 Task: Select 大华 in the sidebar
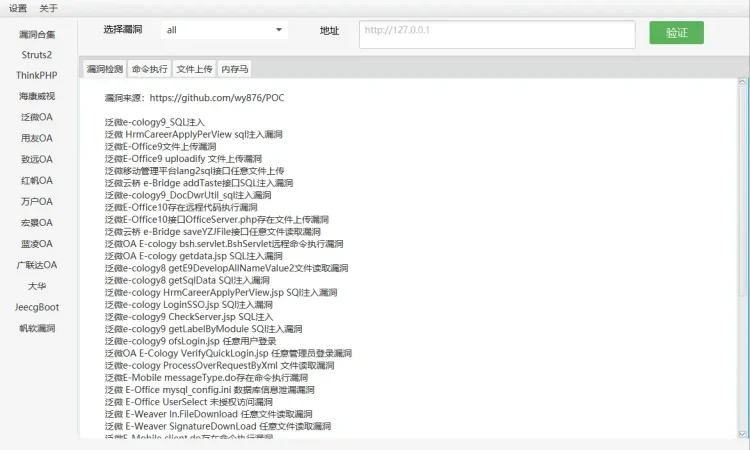37,286
